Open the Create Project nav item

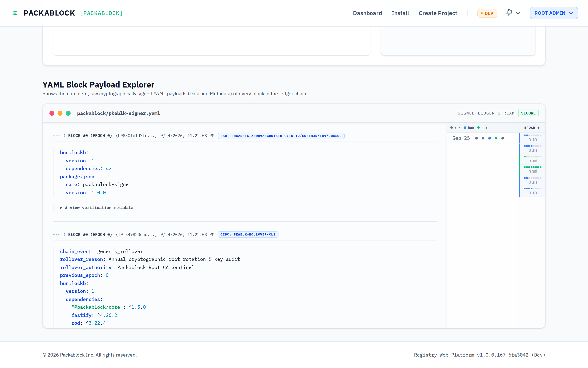click(438, 13)
